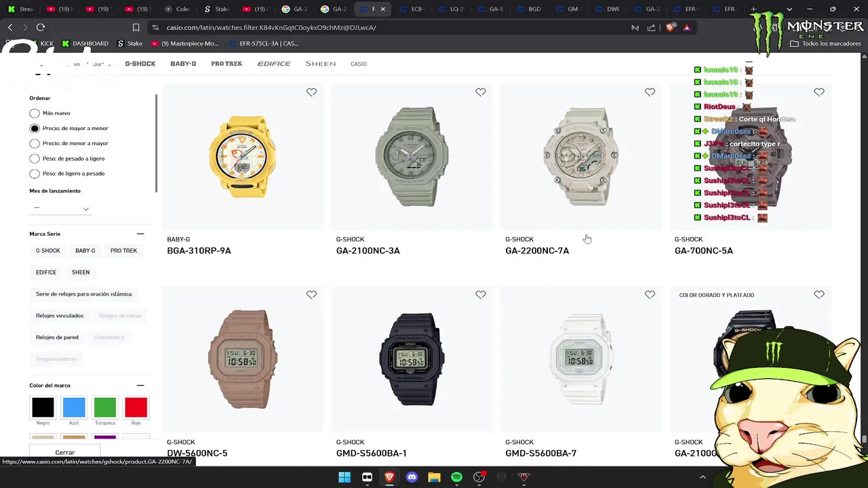
Task: Open OBS Studio from taskbar
Action: pyautogui.click(x=479, y=477)
